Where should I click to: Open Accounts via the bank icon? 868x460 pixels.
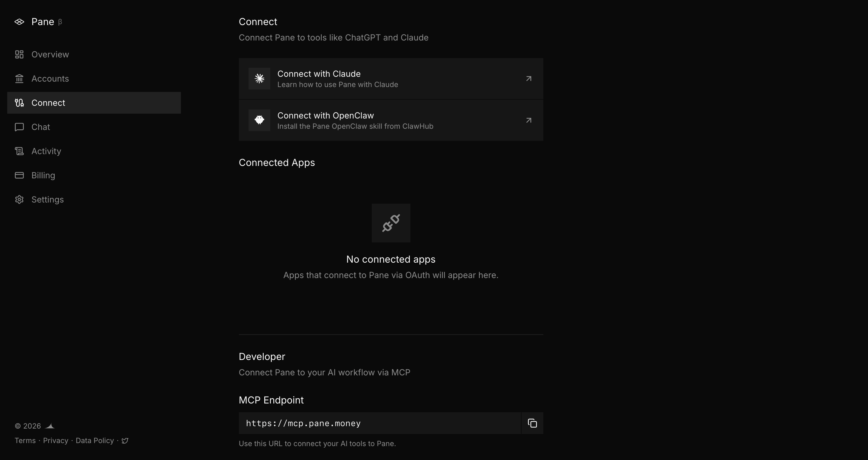click(x=19, y=79)
